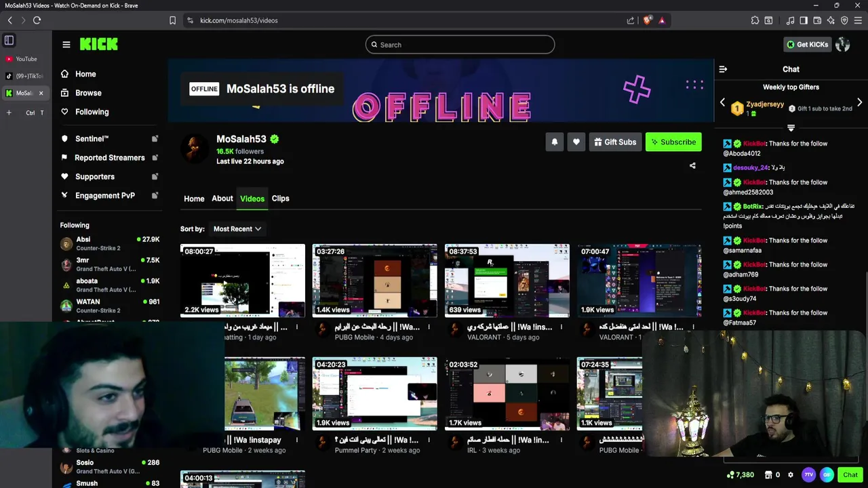This screenshot has height=488, width=868.
Task: Switch to channel Home tab
Action: coord(194,199)
